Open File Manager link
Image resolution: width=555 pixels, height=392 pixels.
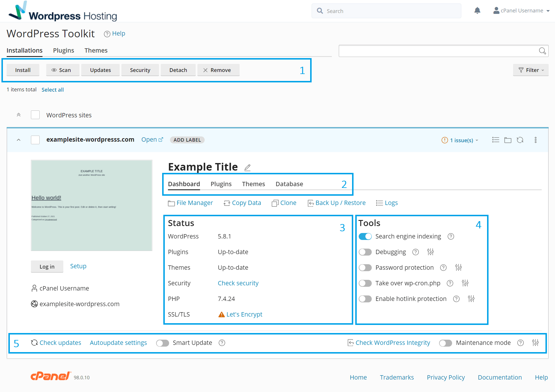190,203
